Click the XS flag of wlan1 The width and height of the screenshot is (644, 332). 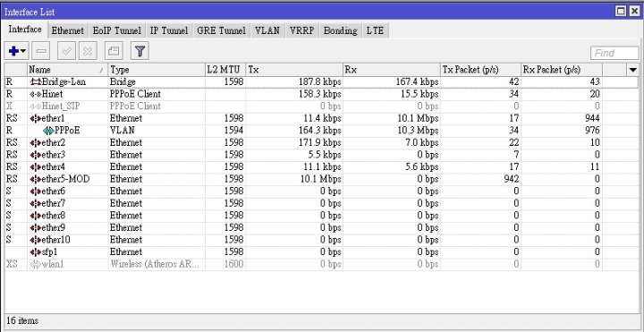pyautogui.click(x=12, y=264)
